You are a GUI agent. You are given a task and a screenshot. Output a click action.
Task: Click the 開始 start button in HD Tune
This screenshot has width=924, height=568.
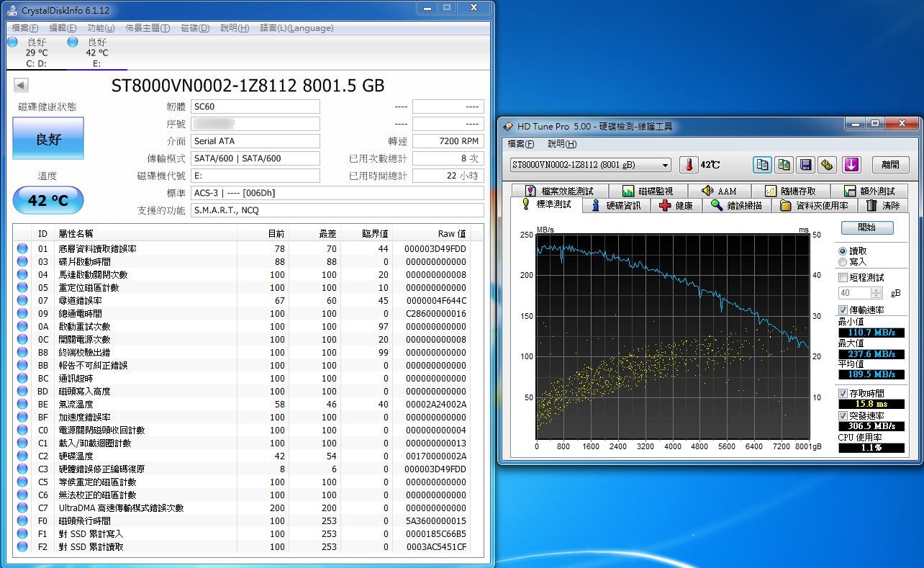click(x=867, y=227)
